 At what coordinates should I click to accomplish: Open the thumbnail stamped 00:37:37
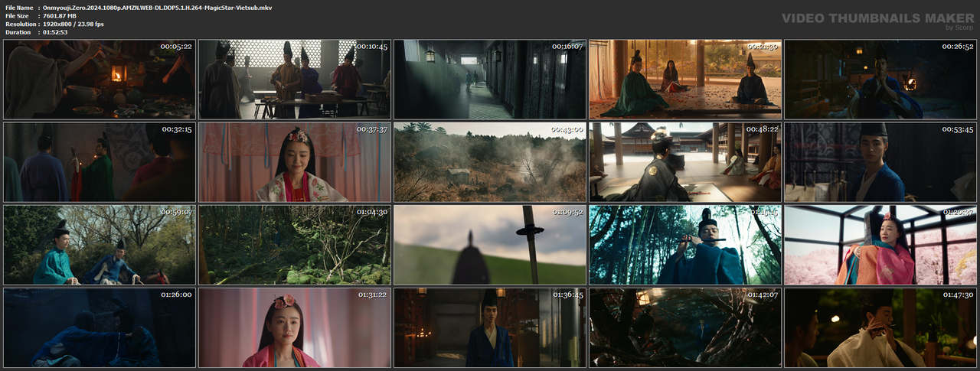click(295, 162)
